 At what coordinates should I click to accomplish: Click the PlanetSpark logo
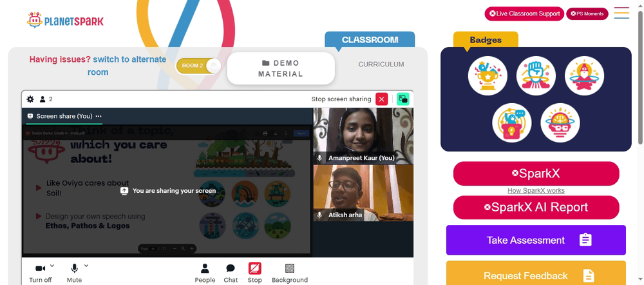coord(65,20)
